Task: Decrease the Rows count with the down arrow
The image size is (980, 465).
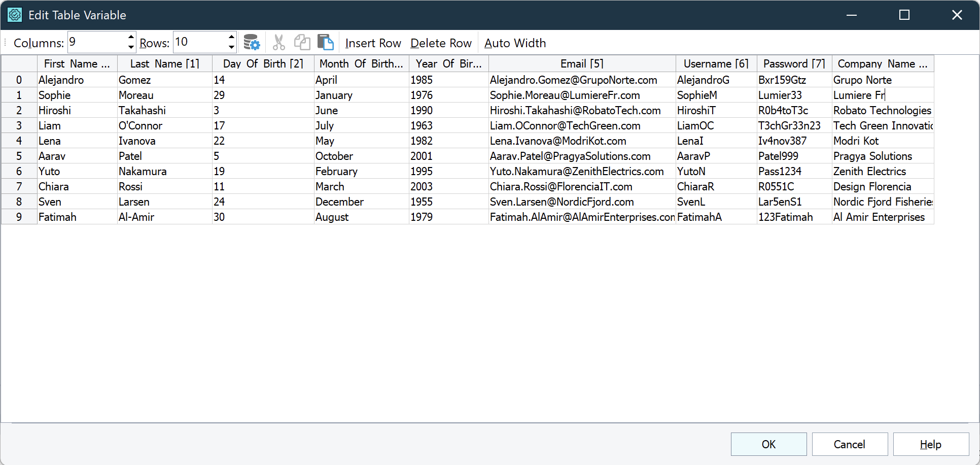Action: tap(231, 47)
